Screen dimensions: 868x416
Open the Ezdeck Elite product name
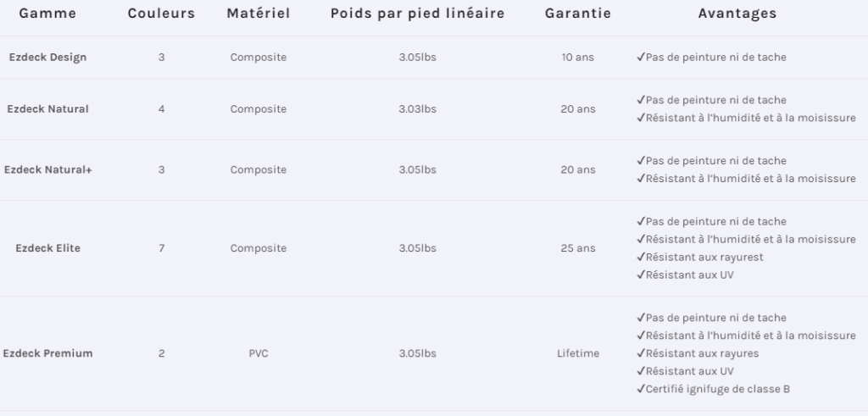click(x=47, y=248)
